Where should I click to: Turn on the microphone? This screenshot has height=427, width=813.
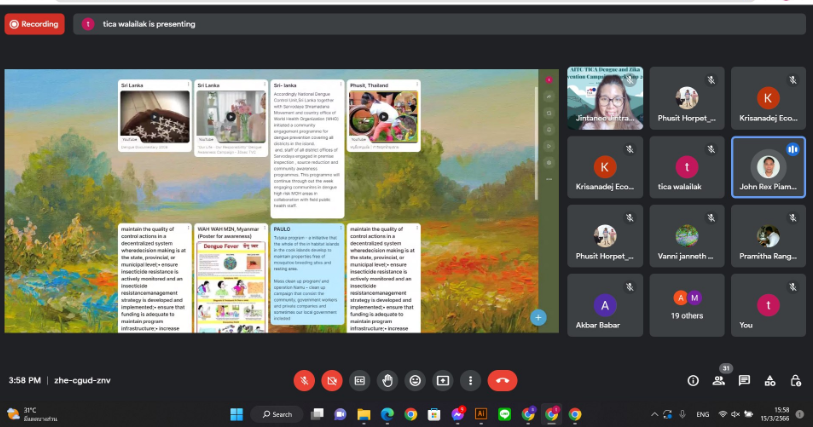click(304, 380)
